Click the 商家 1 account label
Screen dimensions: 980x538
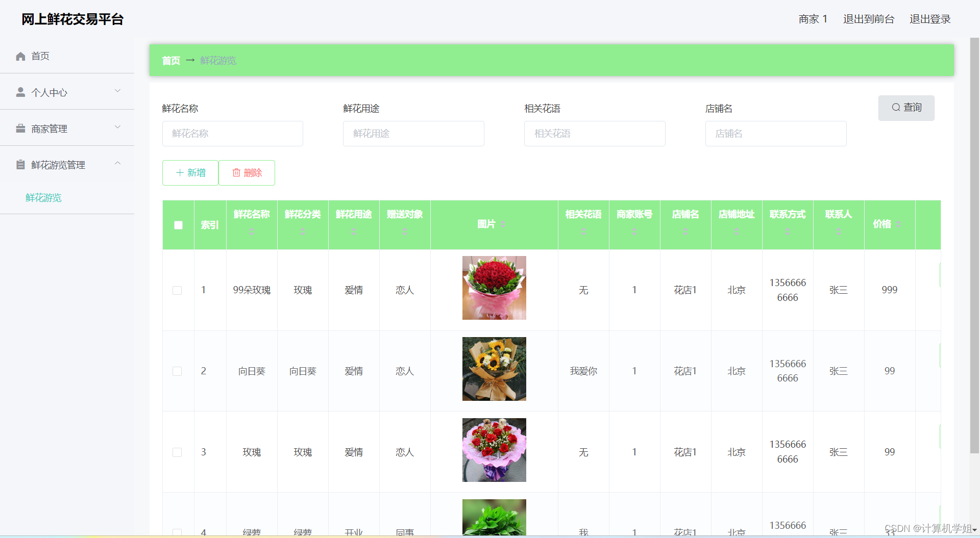pos(813,19)
